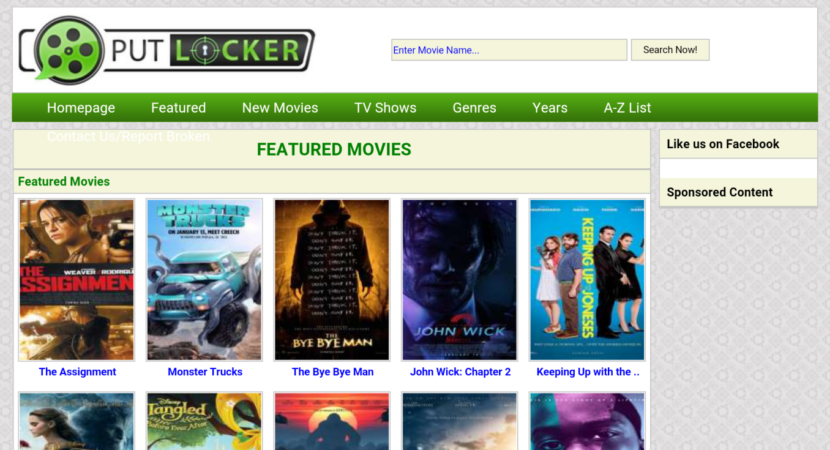Click the FEATURED MOVIES page title

(x=334, y=150)
